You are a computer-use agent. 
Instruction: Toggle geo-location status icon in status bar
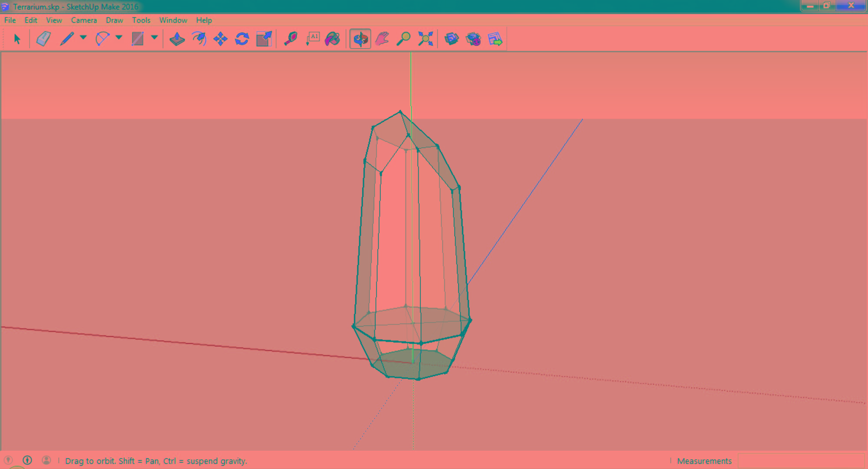pyautogui.click(x=8, y=460)
